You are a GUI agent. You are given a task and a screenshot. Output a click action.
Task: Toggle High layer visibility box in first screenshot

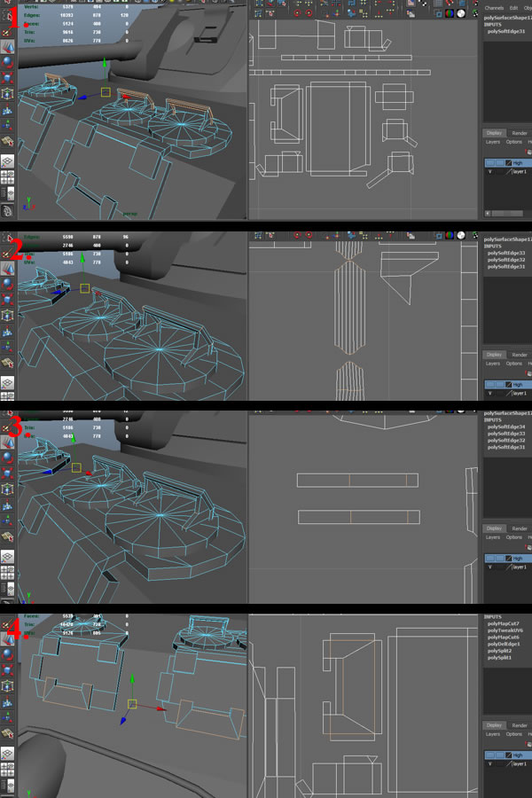pos(489,163)
